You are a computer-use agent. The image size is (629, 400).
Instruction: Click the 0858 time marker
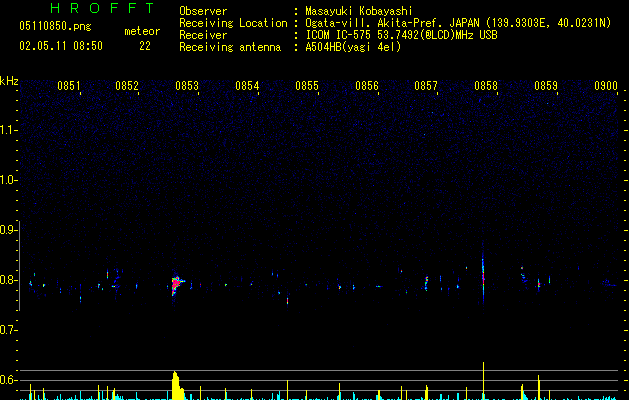tap(486, 86)
